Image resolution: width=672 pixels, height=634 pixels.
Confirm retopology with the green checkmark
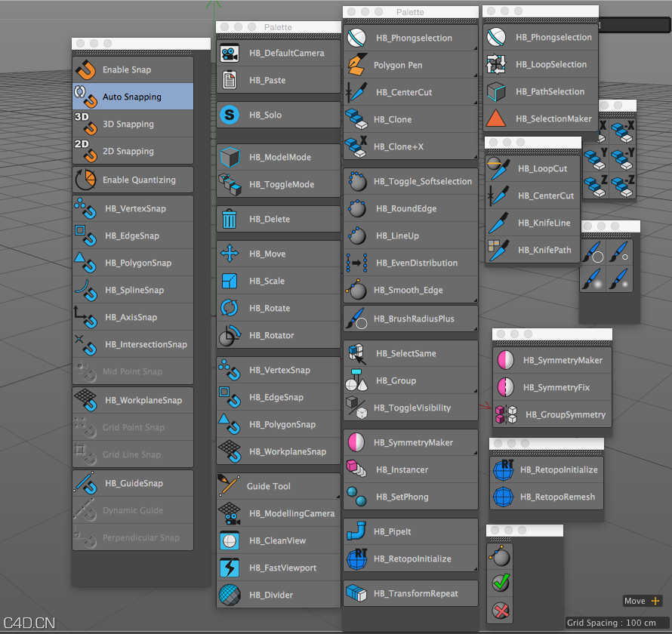point(500,583)
